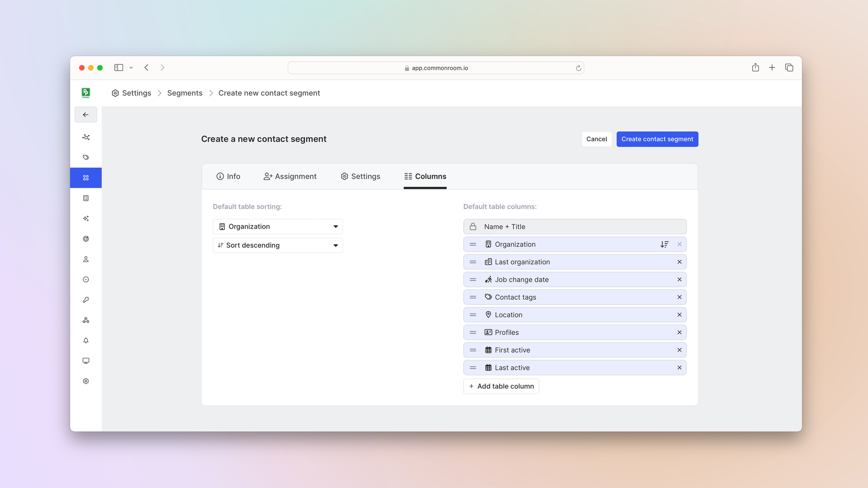
Task: Click the green app logo in sidebar
Action: point(86,93)
